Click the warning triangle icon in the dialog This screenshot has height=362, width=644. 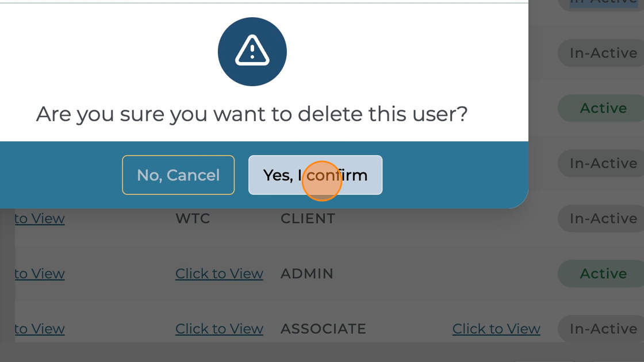click(x=252, y=51)
